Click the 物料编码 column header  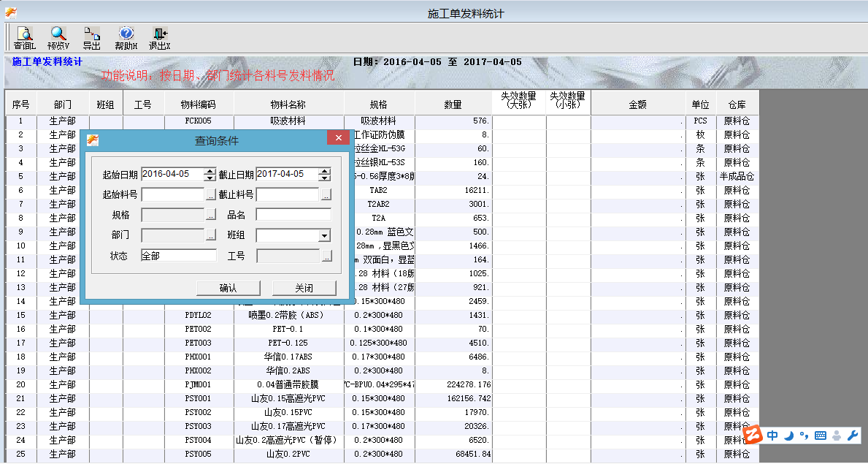199,104
